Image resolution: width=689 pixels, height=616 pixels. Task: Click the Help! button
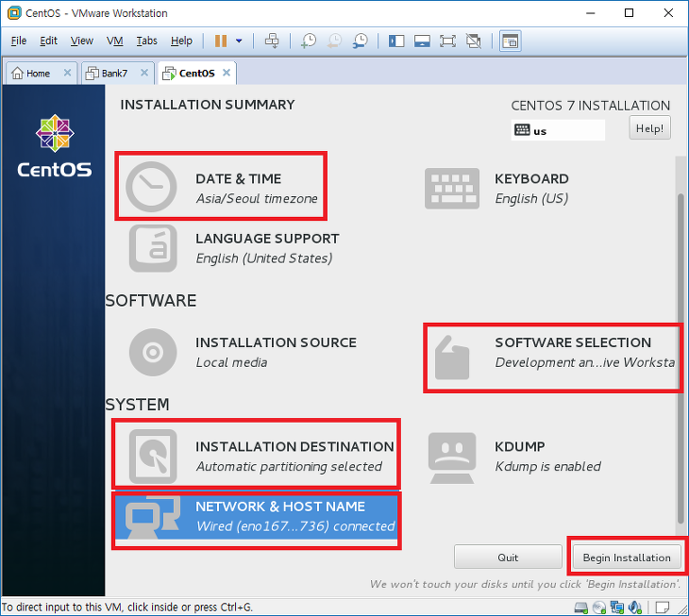coord(649,127)
